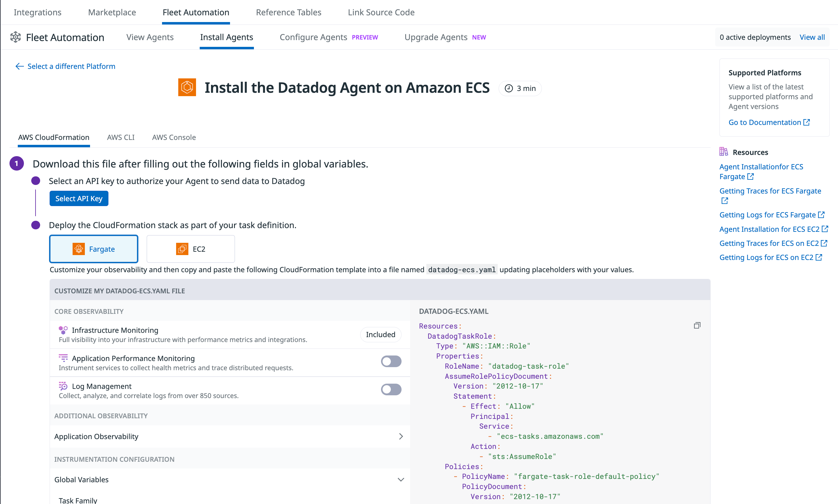Click the Application Performance Monitoring icon
This screenshot has height=504, width=838.
point(63,358)
